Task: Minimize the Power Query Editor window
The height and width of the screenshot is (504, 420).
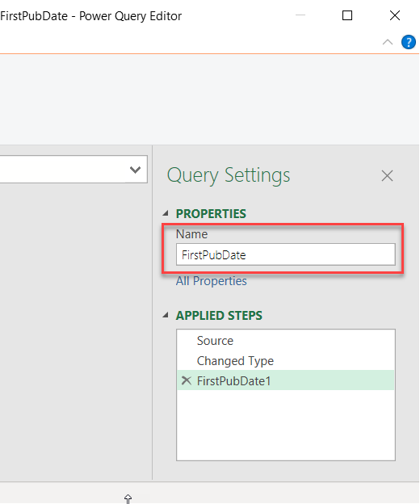Action: [x=300, y=15]
